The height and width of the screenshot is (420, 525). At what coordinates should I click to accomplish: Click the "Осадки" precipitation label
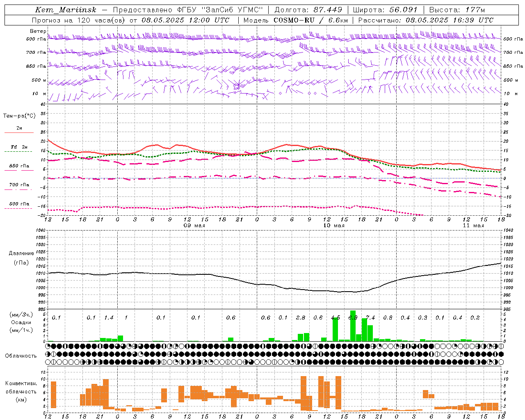[x=21, y=322]
